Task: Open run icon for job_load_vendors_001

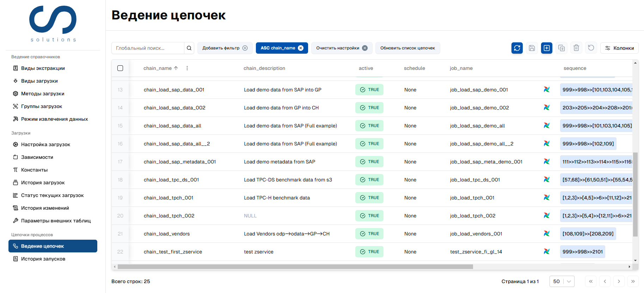Action: pyautogui.click(x=546, y=234)
